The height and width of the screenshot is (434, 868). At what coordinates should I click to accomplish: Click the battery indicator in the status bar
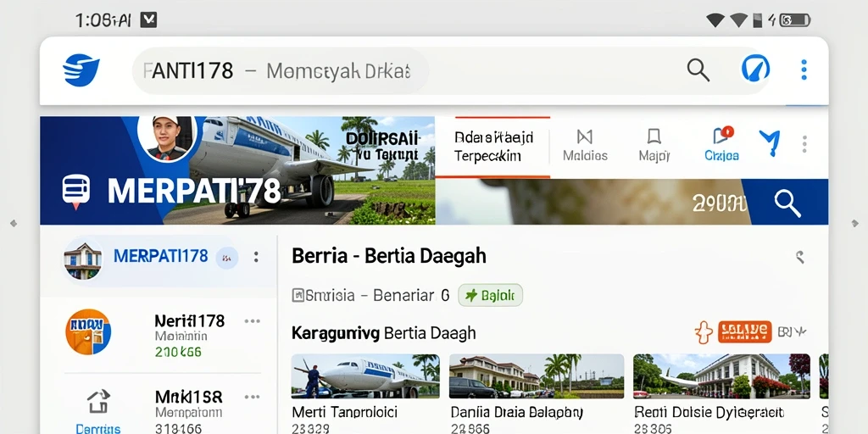coord(795,21)
